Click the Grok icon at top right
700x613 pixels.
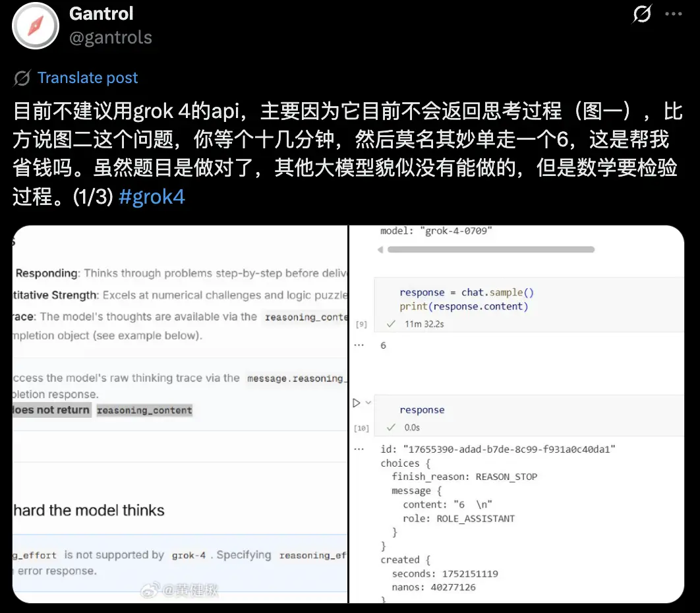[642, 14]
